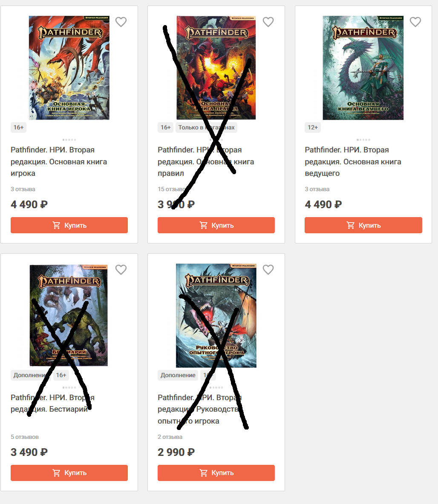Favorite the Руководство опытного игрока book
Viewport: 438px width, 504px height.
[268, 269]
